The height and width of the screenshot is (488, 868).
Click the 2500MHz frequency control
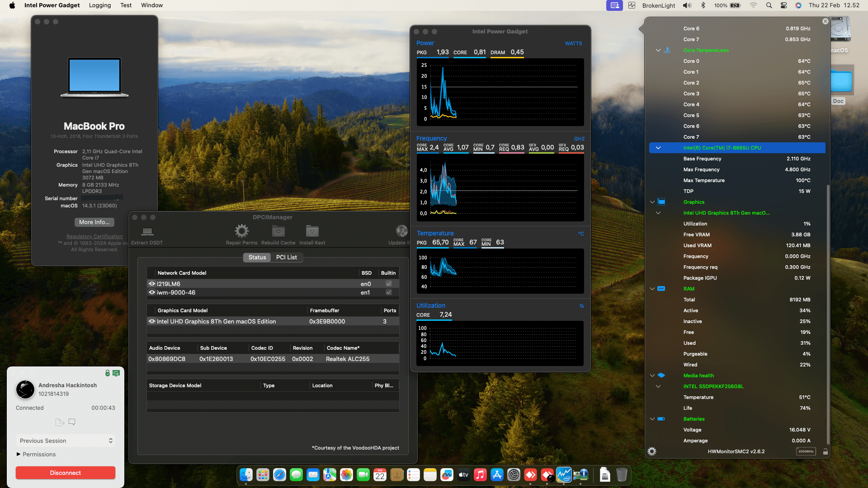(x=806, y=451)
